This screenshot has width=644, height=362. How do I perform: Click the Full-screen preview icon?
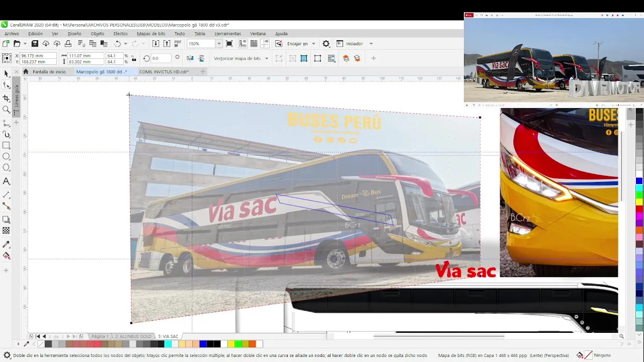point(229,44)
